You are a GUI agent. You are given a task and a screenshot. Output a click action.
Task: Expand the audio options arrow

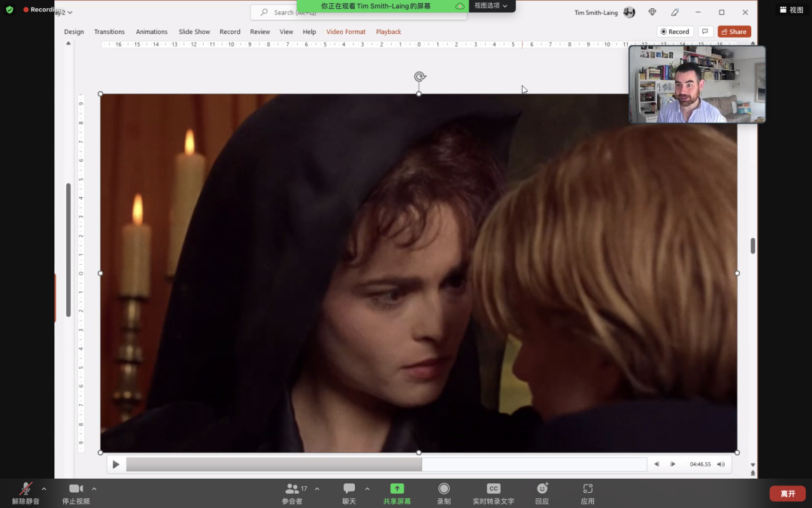pyautogui.click(x=44, y=488)
